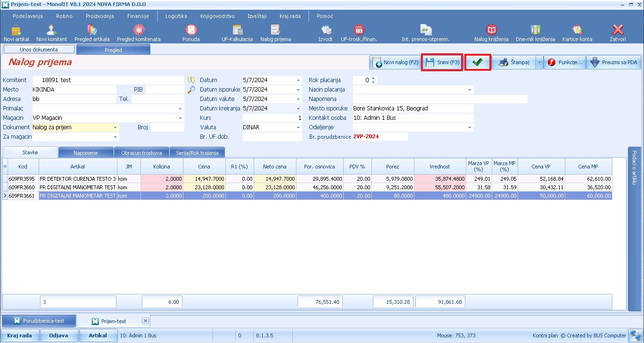Click the Zatvori red X toolbar icon

click(618, 33)
